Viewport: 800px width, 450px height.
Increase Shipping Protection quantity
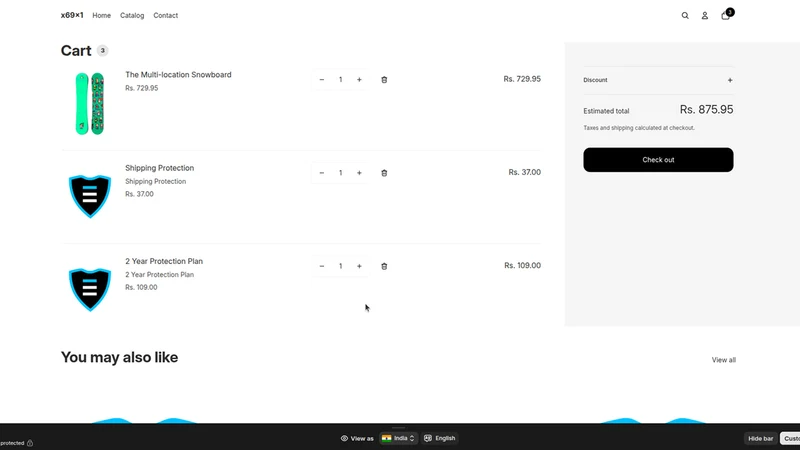[x=359, y=173]
